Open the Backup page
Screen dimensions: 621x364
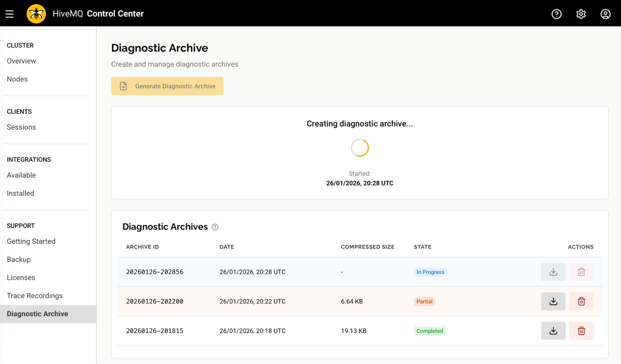coord(18,259)
